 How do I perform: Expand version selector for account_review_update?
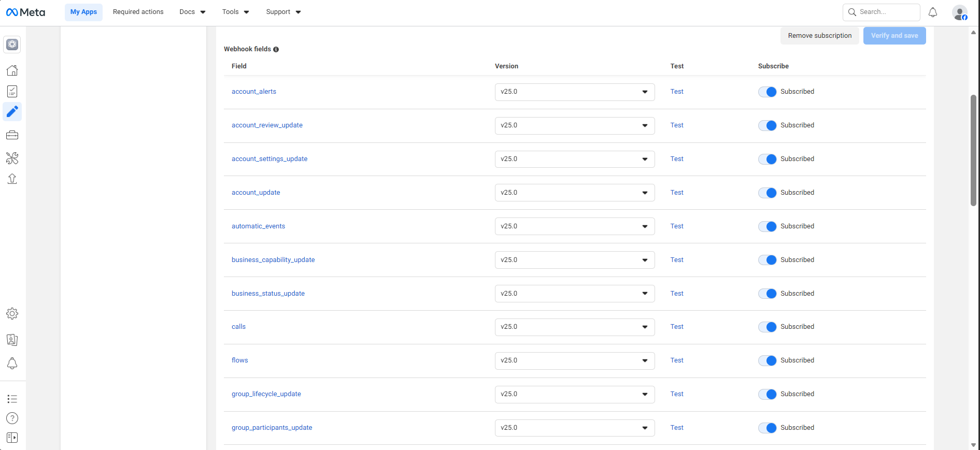click(x=575, y=126)
